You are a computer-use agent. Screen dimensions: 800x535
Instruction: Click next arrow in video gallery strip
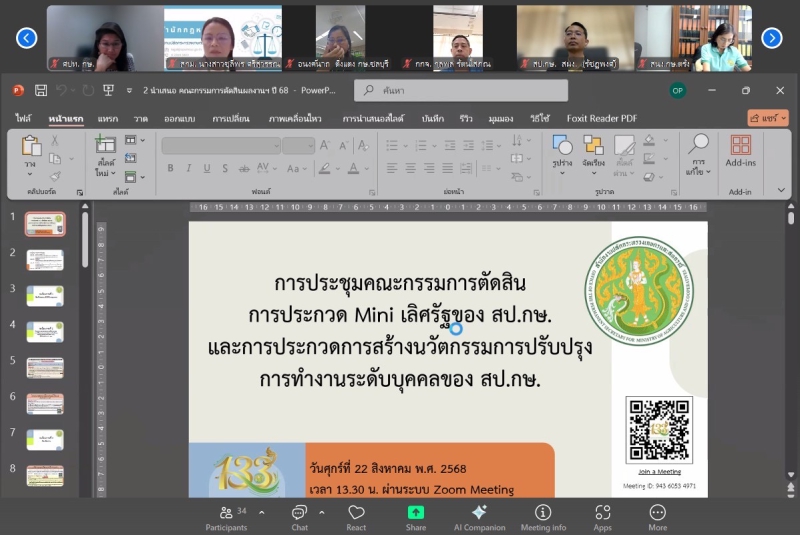tap(772, 38)
